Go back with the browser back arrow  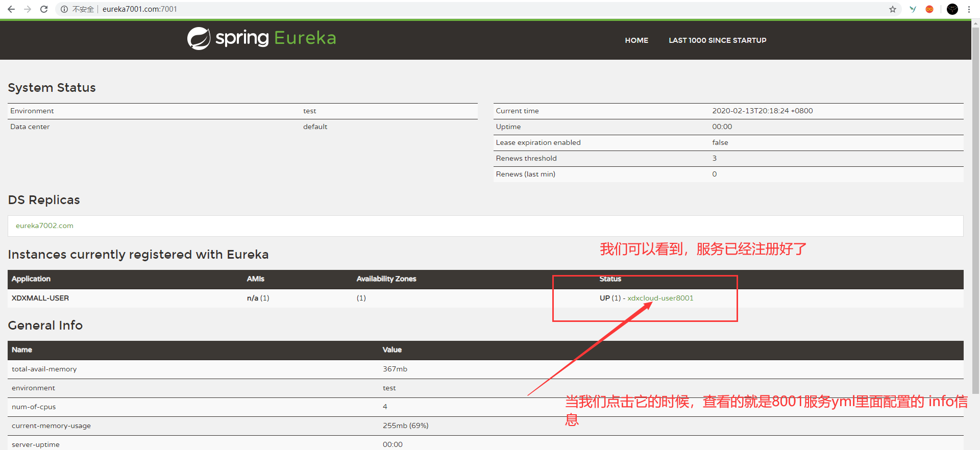pos(11,9)
